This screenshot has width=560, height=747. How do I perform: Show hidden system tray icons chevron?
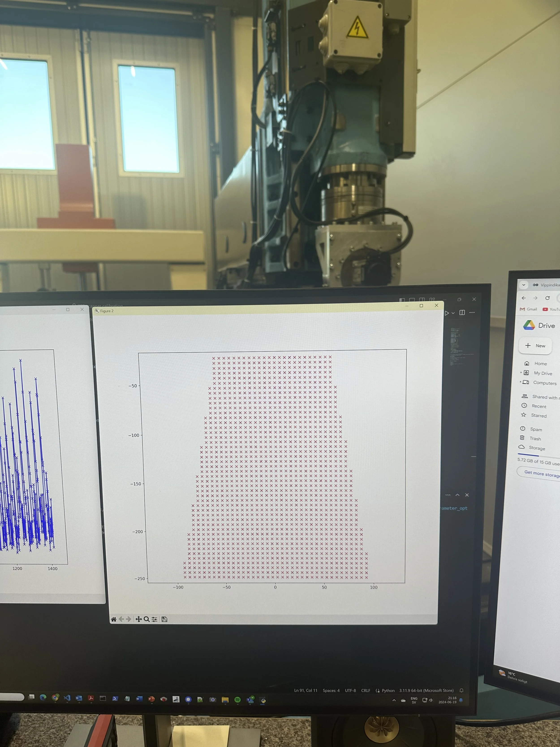[x=394, y=700]
